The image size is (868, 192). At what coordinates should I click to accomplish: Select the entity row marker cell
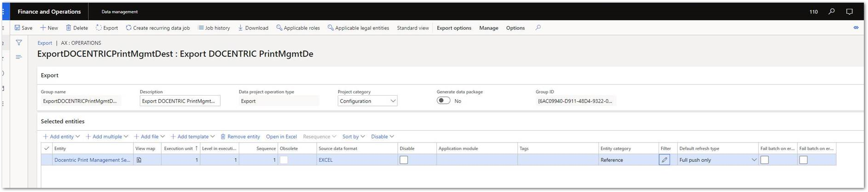pos(47,160)
